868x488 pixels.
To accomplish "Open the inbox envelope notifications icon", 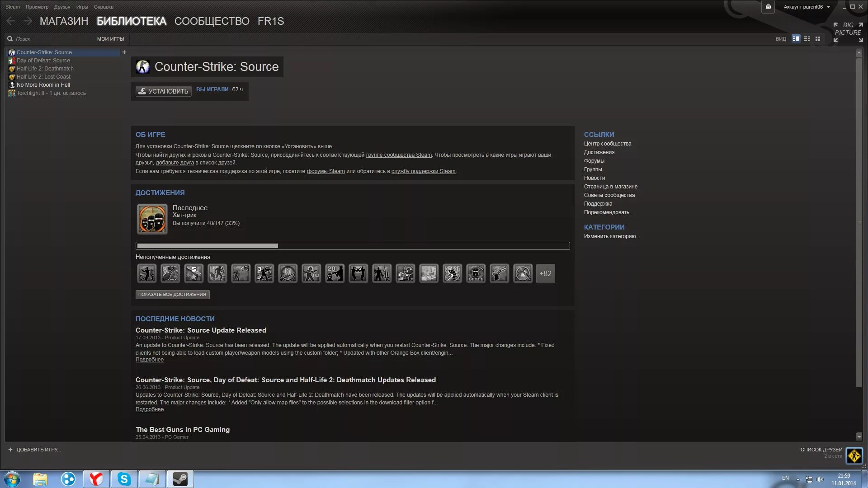I will [768, 7].
